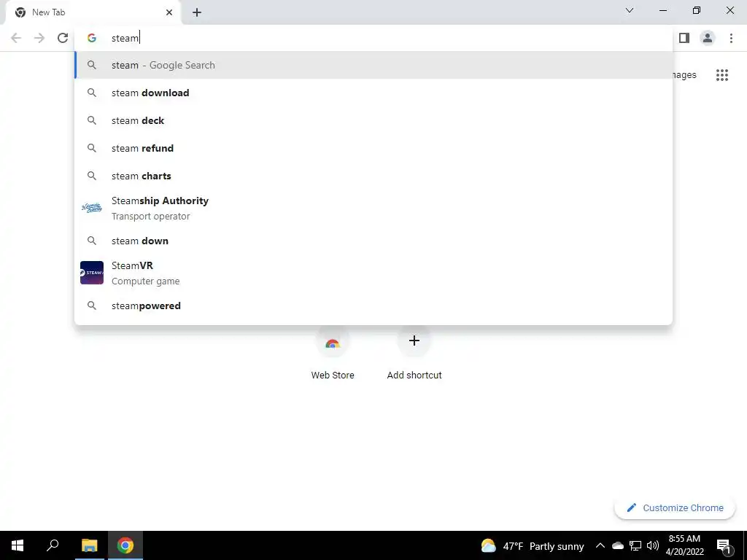Open the notification center icon
This screenshot has height=560, width=747.
[x=724, y=545]
